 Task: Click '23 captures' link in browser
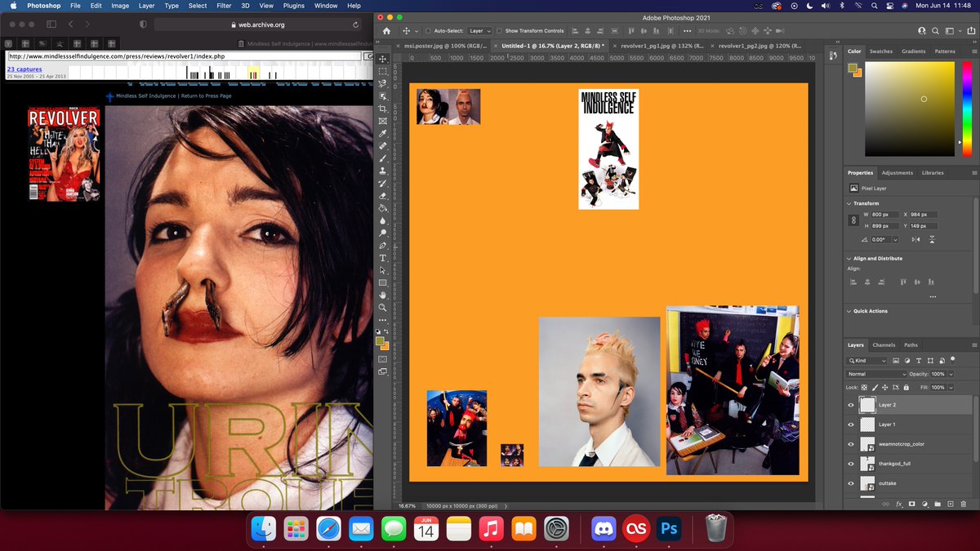pos(24,69)
